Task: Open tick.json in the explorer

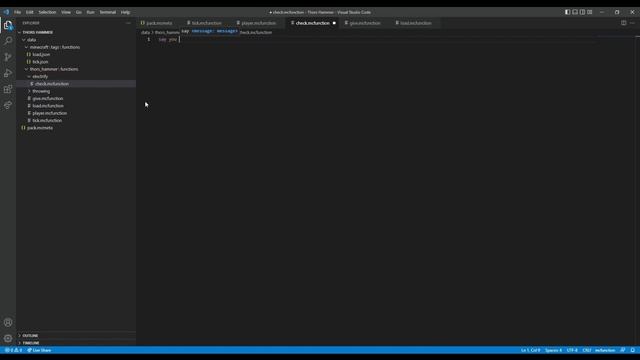Action: click(x=40, y=62)
